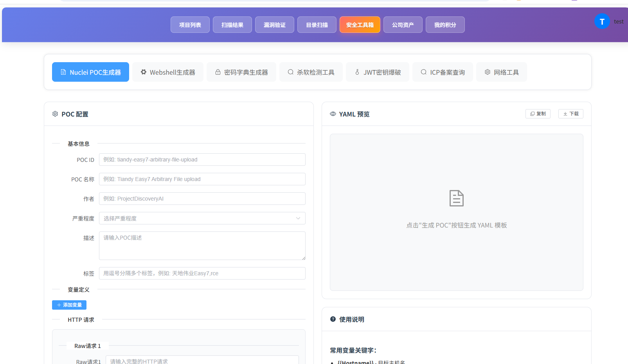Open the ICP备案查询 tab
Screen dimensions: 628x364
pyautogui.click(x=443, y=72)
